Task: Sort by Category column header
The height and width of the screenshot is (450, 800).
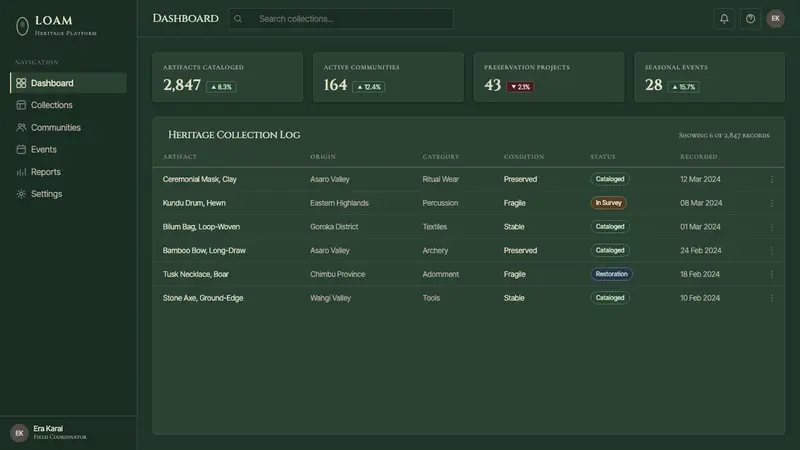Action: [441, 157]
